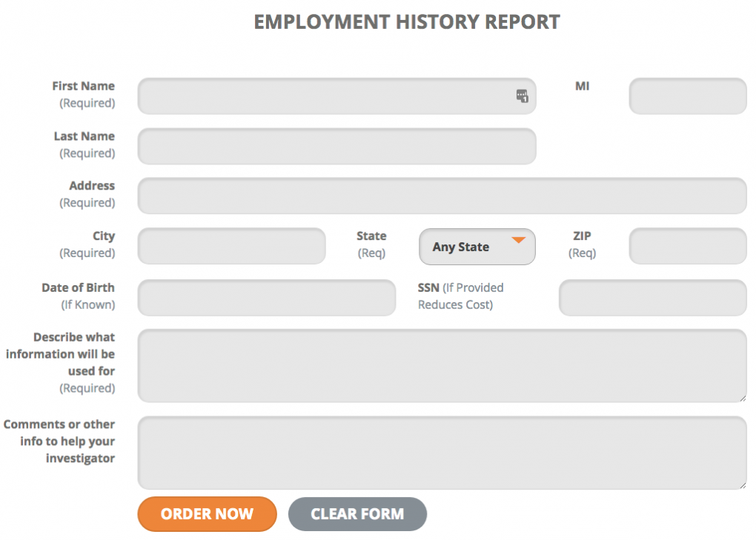The width and height of the screenshot is (756, 540).
Task: Click the Date of Birth field
Action: coord(267,298)
